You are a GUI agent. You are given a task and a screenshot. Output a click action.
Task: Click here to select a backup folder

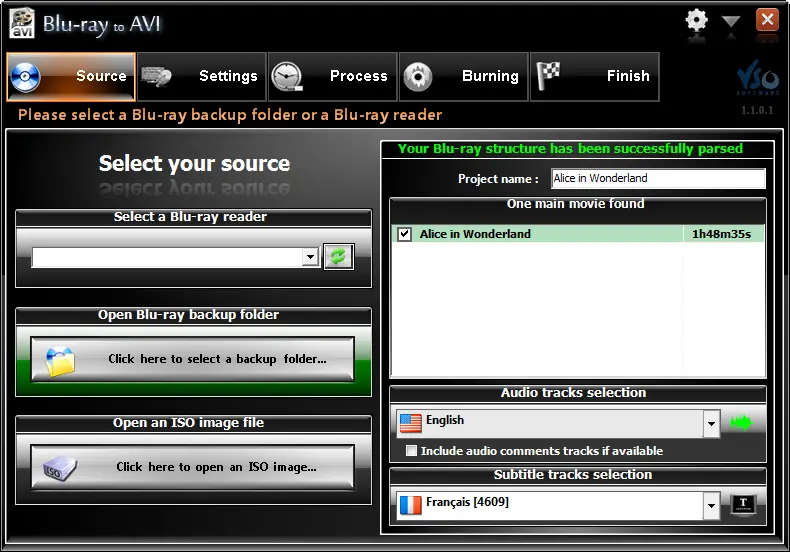192,359
